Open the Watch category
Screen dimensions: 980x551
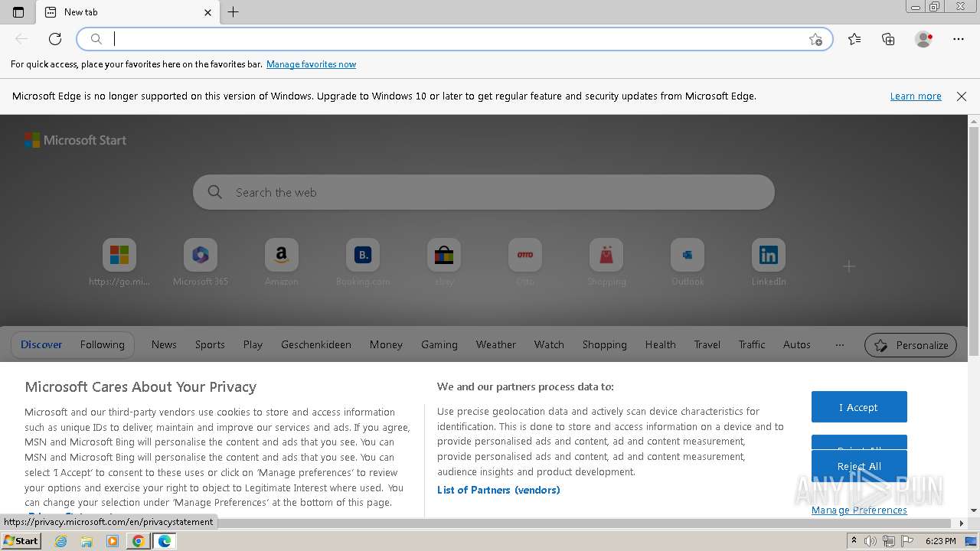point(549,344)
